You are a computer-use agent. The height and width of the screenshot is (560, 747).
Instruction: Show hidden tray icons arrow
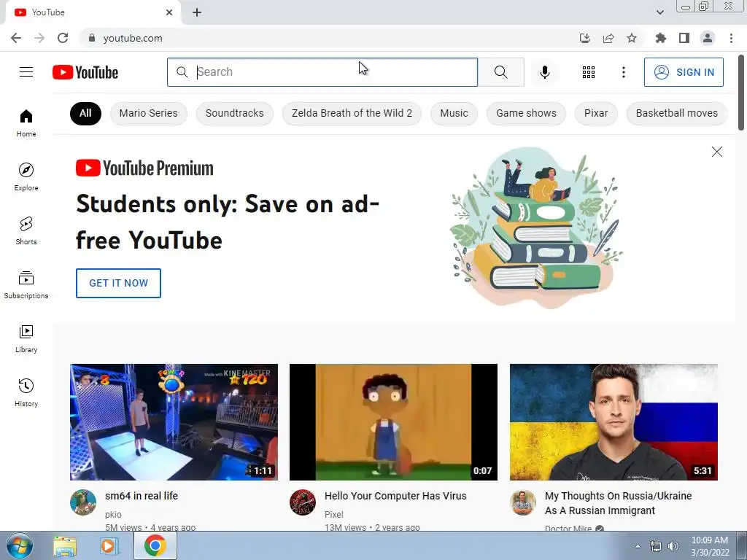pos(638,546)
